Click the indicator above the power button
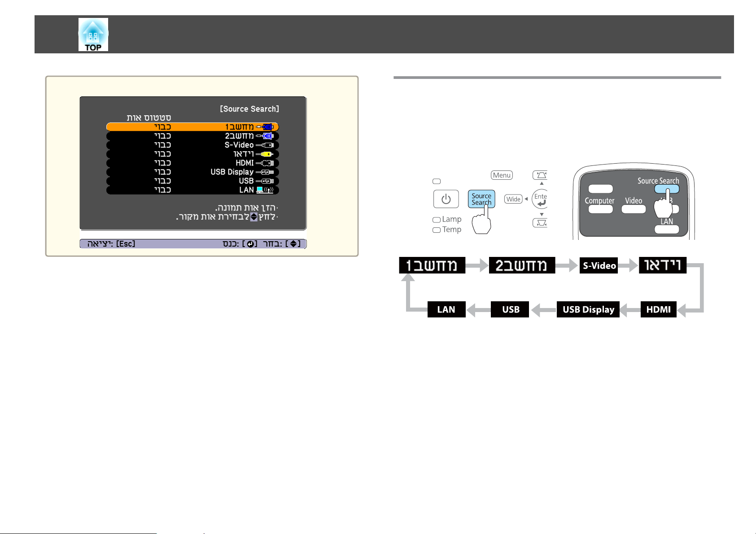This screenshot has height=534, width=756. point(437,182)
